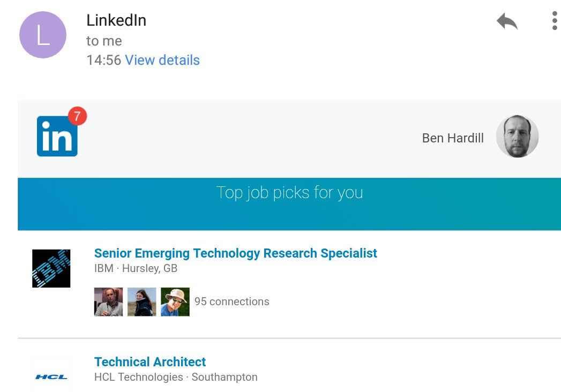Open the three-dot more options menu
The width and height of the screenshot is (561, 392).
click(555, 21)
